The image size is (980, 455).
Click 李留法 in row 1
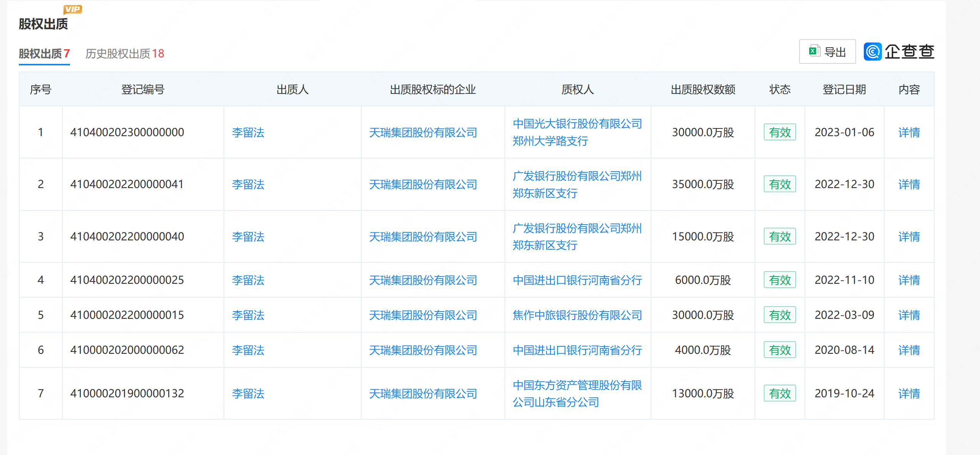click(x=248, y=132)
